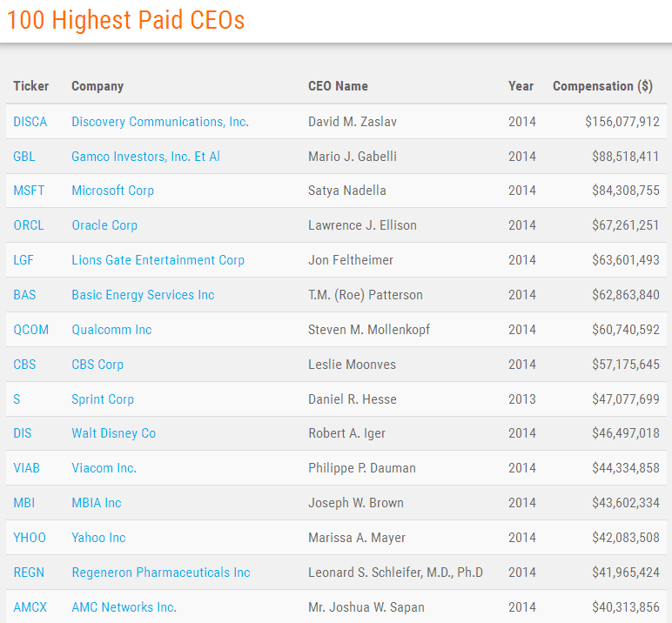Select the MSFT ticker link

[x=29, y=191]
